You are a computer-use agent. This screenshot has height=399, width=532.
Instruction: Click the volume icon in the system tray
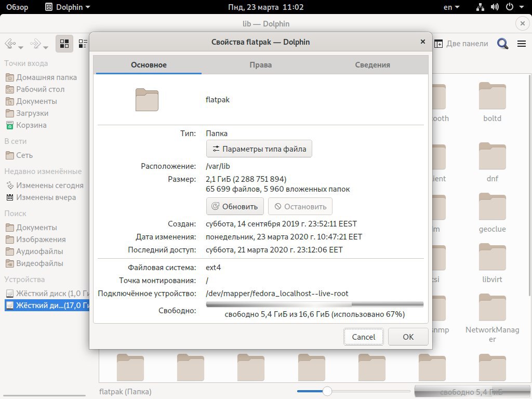coord(495,7)
